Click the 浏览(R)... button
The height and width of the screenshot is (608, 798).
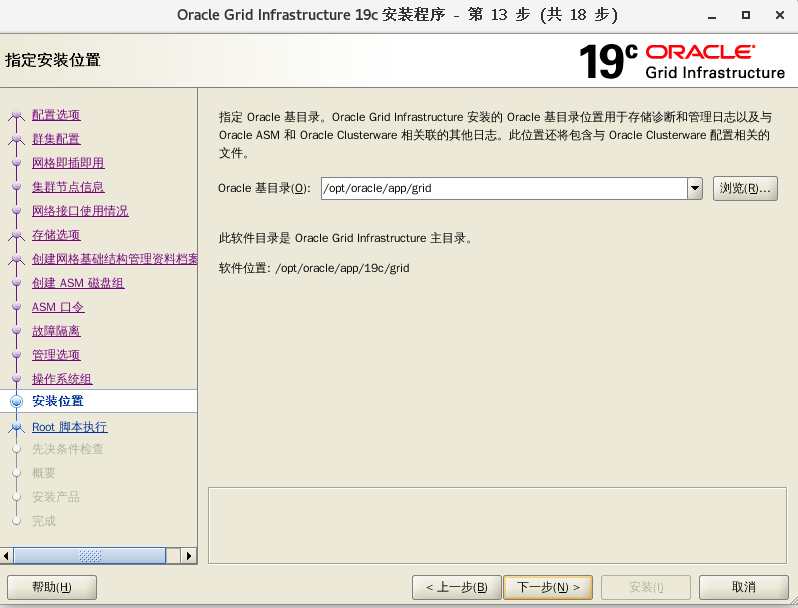pos(745,188)
